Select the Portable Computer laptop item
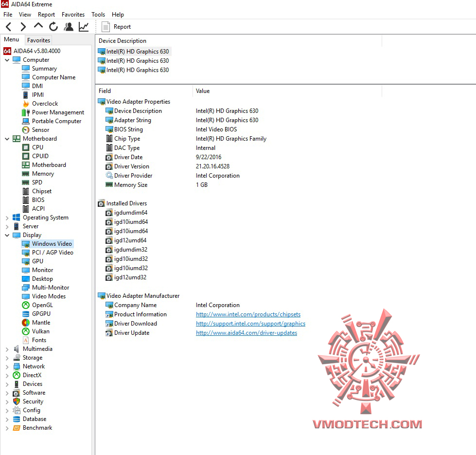Viewport: 476px width, 455px height. click(x=52, y=121)
